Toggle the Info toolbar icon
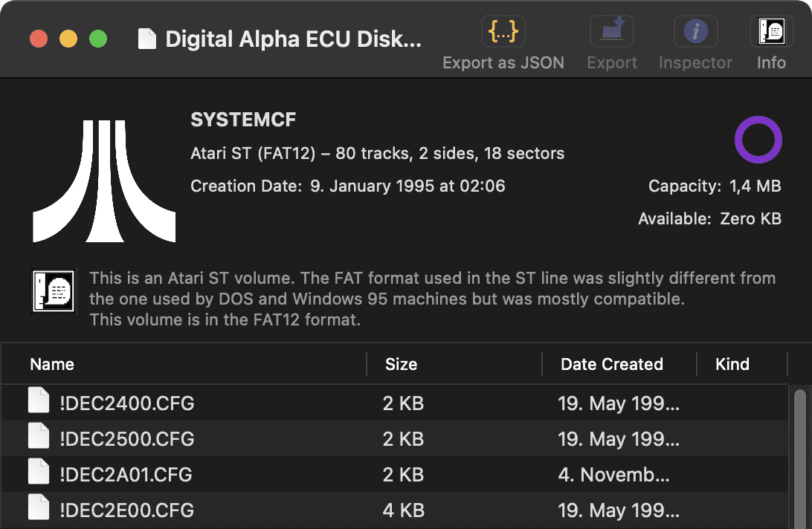Viewport: 812px width, 529px height. coord(771,32)
